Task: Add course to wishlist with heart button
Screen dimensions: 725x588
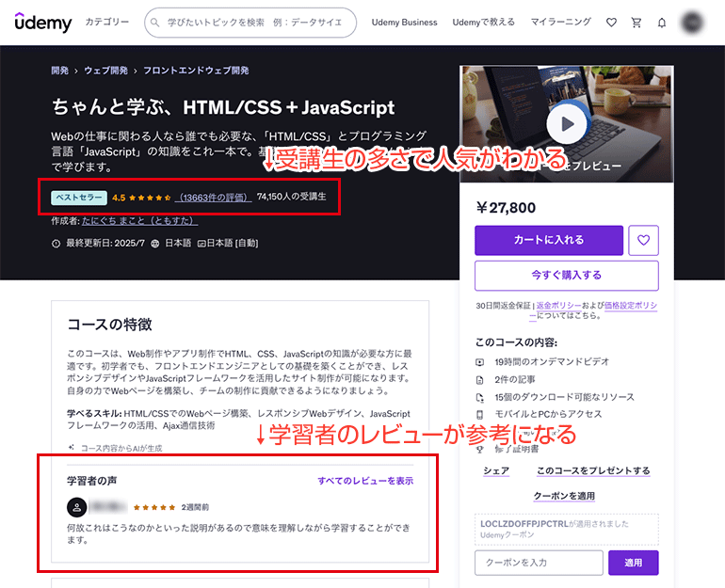Action: click(643, 240)
